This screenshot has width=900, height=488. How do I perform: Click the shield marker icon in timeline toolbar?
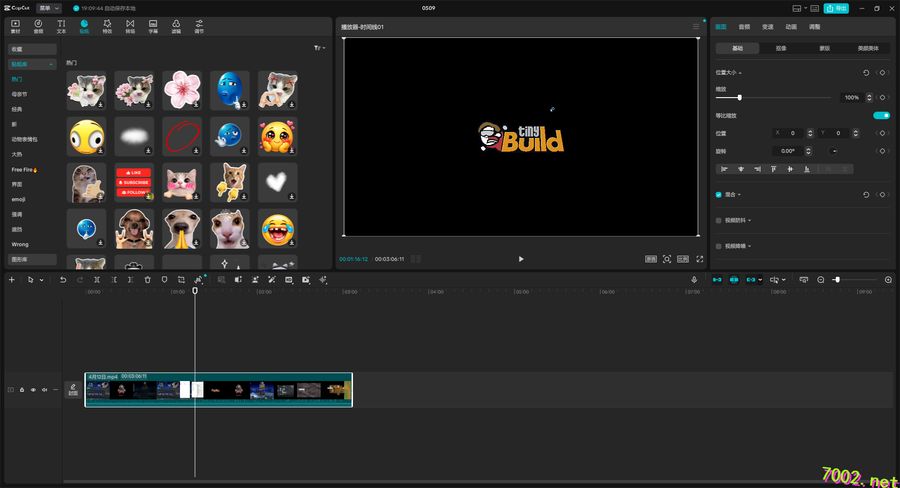tap(164, 280)
